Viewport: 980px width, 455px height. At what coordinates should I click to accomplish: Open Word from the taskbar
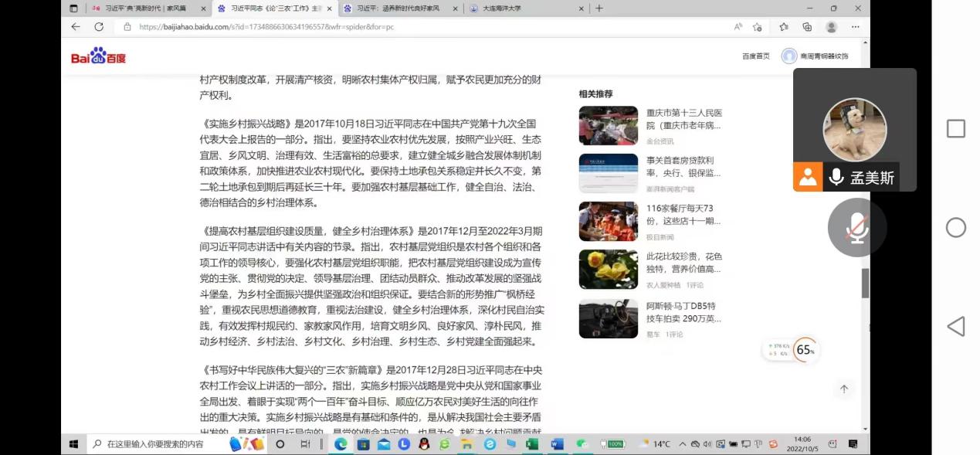pyautogui.click(x=557, y=444)
